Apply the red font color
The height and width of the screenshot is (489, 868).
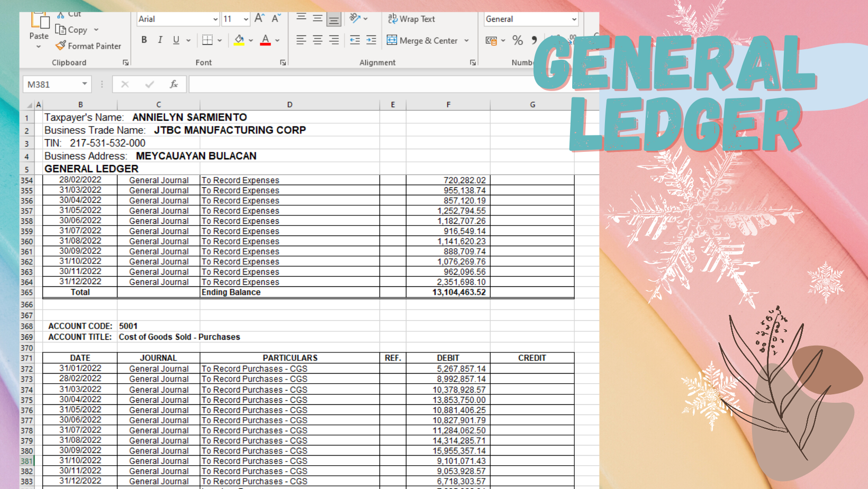[266, 40]
